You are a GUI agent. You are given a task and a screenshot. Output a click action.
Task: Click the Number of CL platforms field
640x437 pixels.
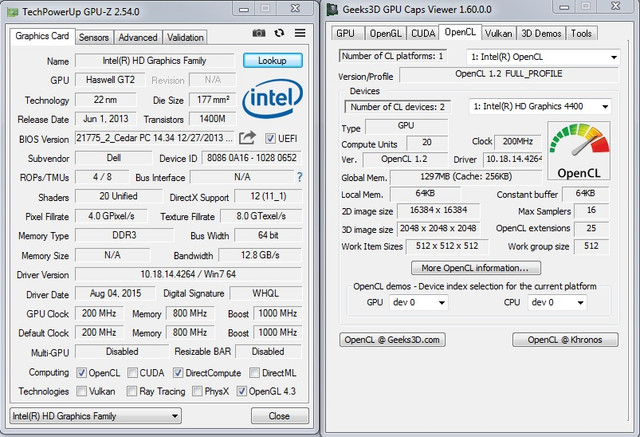pos(392,56)
